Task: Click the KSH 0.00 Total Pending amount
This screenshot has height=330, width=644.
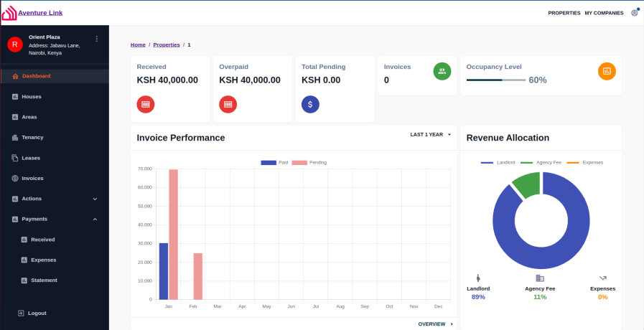Action: [x=321, y=80]
